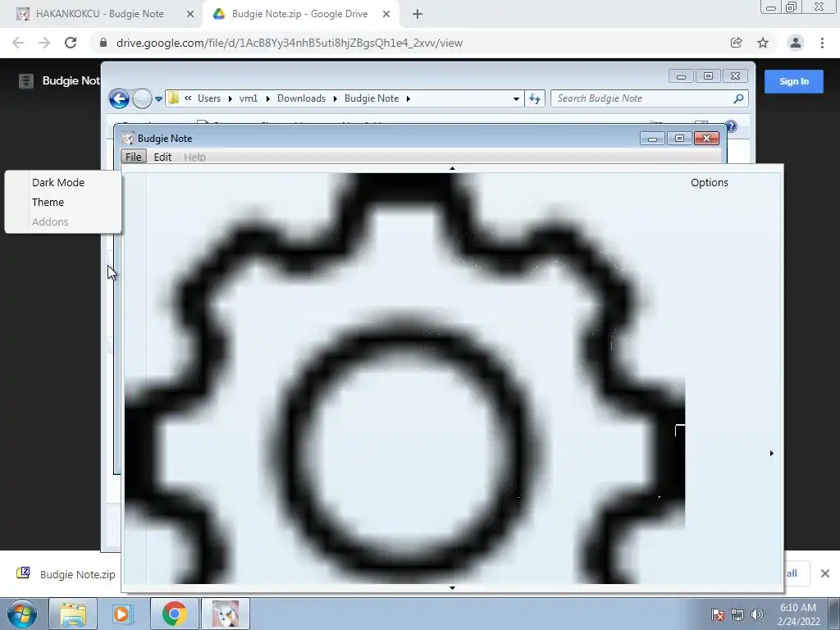
Task: Click the network tray icon
Action: click(x=737, y=614)
